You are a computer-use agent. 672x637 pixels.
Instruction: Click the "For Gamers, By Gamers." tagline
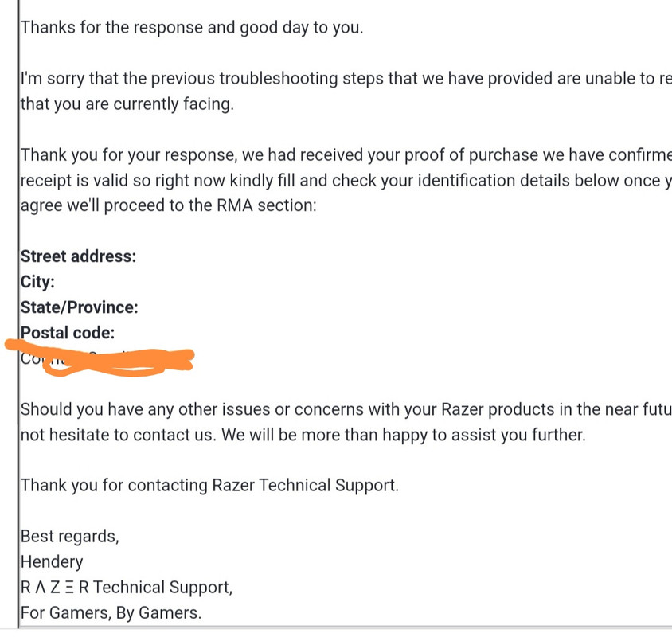click(x=111, y=613)
